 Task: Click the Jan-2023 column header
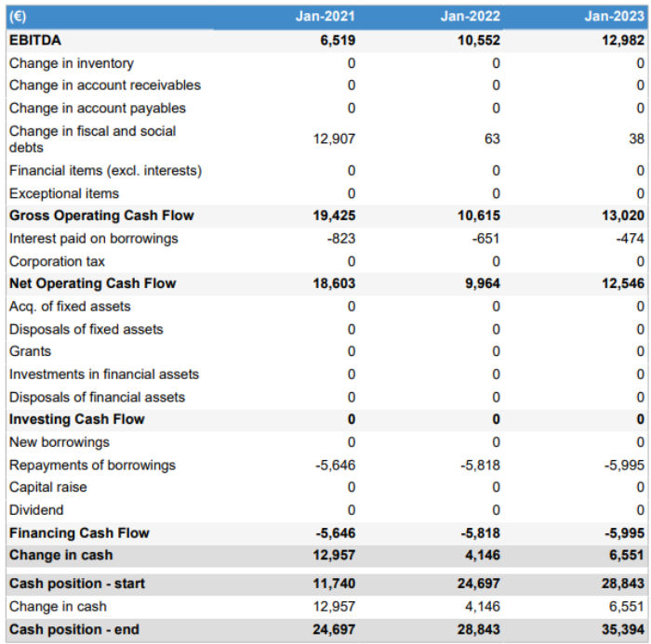pos(615,16)
